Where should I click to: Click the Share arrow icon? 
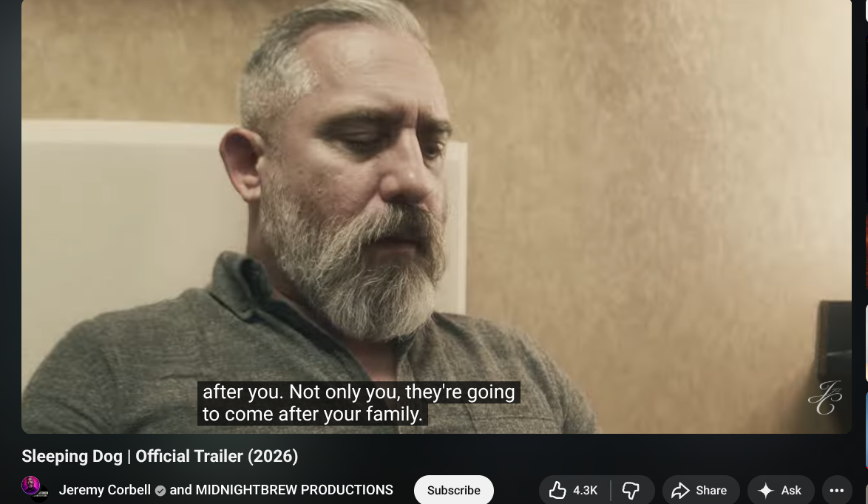(679, 490)
